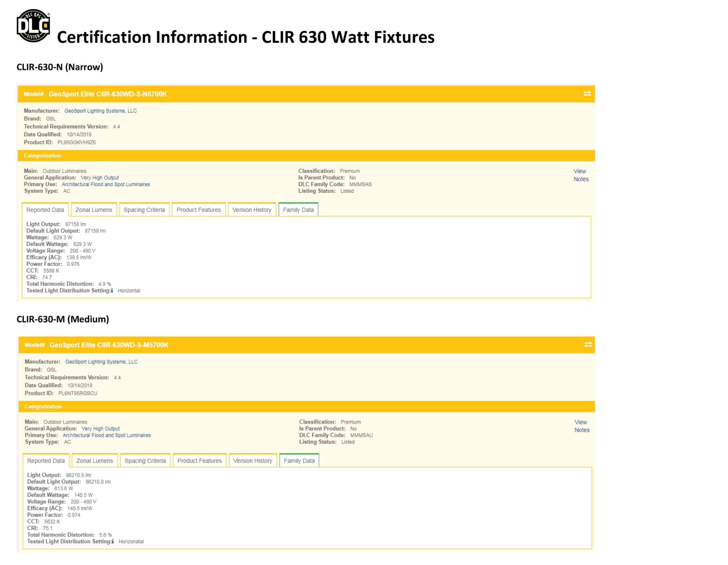
Task: Click Categorization header in Narrow listing
Action: [x=306, y=156]
